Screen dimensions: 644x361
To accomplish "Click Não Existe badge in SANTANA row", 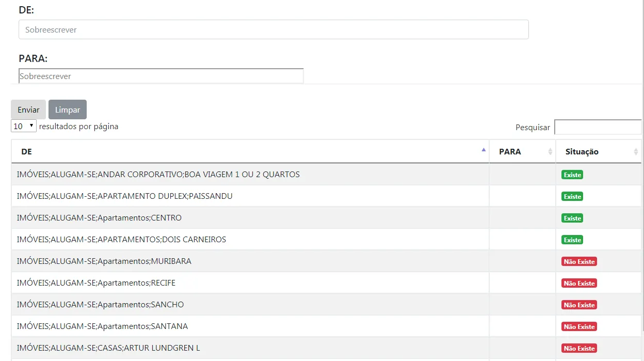I will [579, 327].
